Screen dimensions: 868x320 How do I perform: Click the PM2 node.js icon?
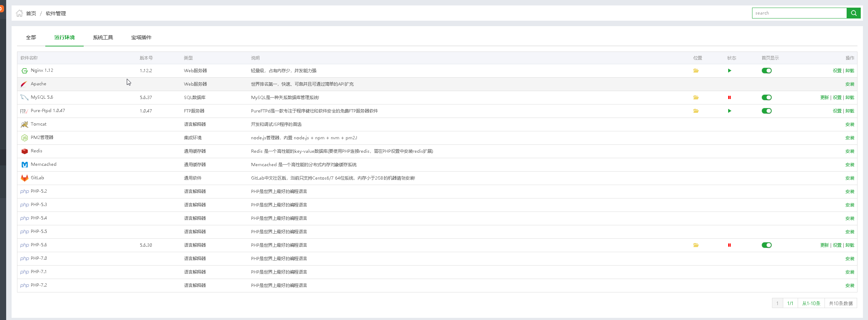[x=24, y=138]
